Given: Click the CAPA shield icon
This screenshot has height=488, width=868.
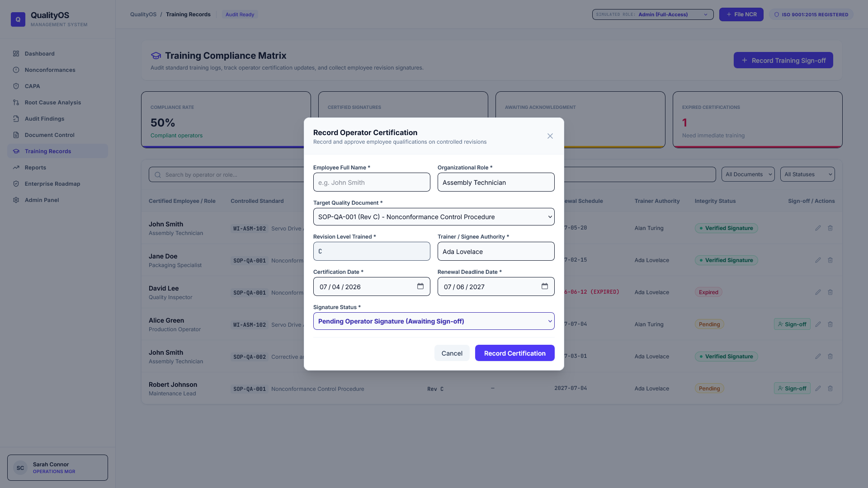Looking at the screenshot, I should pyautogui.click(x=16, y=86).
